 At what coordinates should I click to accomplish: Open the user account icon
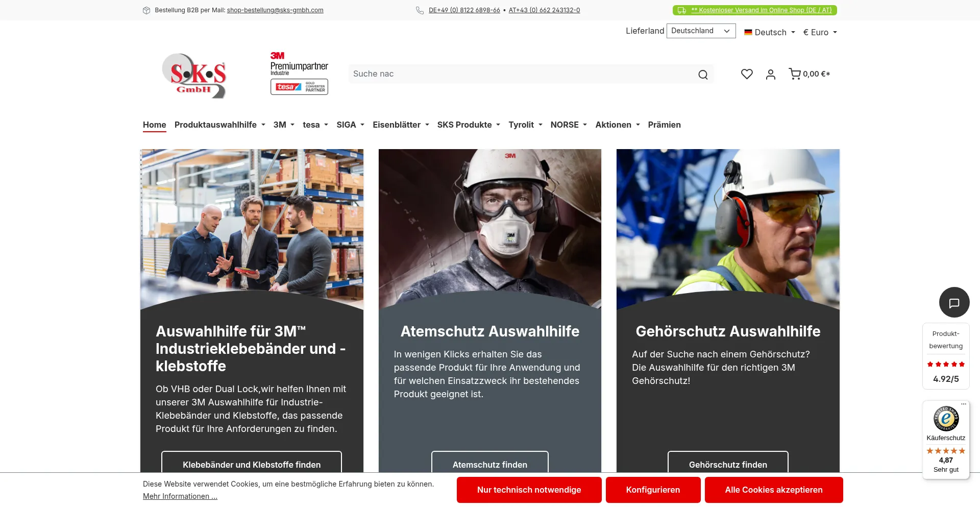[771, 75]
